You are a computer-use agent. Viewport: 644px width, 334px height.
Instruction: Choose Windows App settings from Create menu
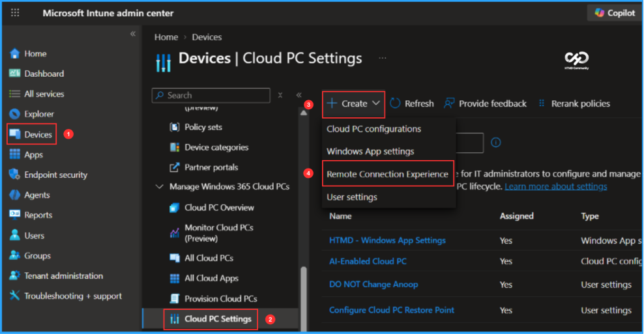[370, 152]
